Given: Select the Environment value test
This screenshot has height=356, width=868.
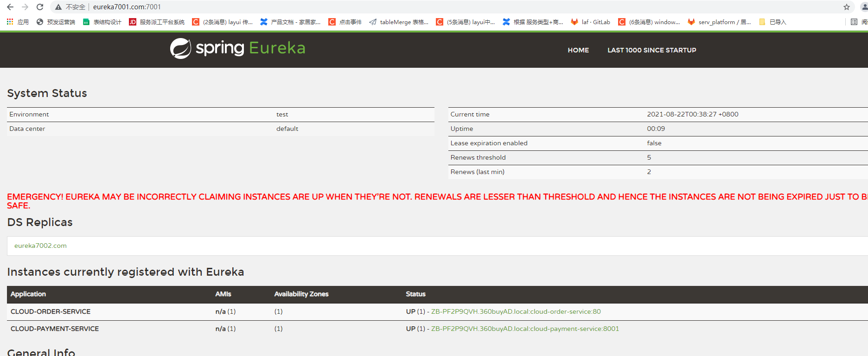Looking at the screenshot, I should pos(282,114).
